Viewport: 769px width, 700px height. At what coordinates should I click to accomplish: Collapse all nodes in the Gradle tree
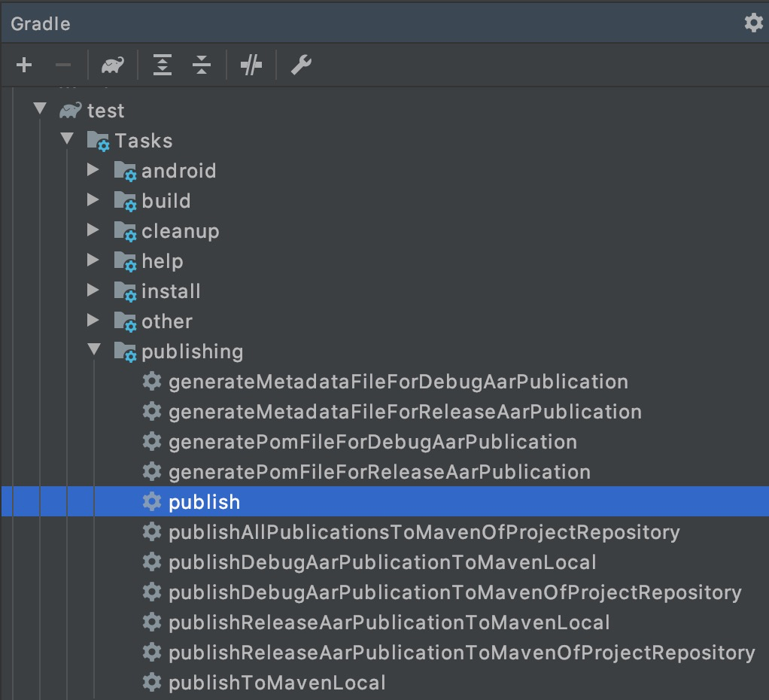(202, 65)
